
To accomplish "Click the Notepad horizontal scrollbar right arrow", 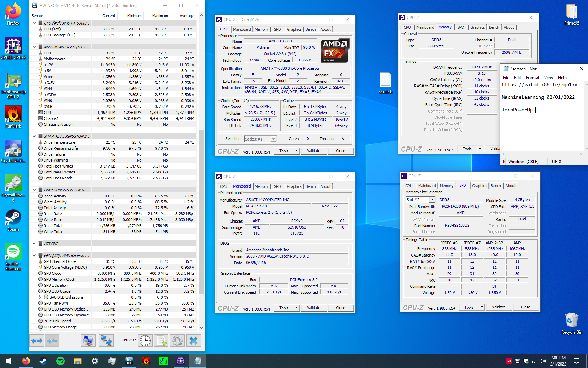I will click(581, 154).
